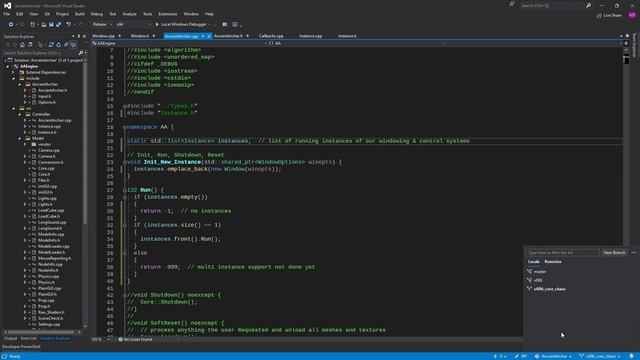
Task: Click the Solution Explorer search magnifier icon
Action: point(81,53)
